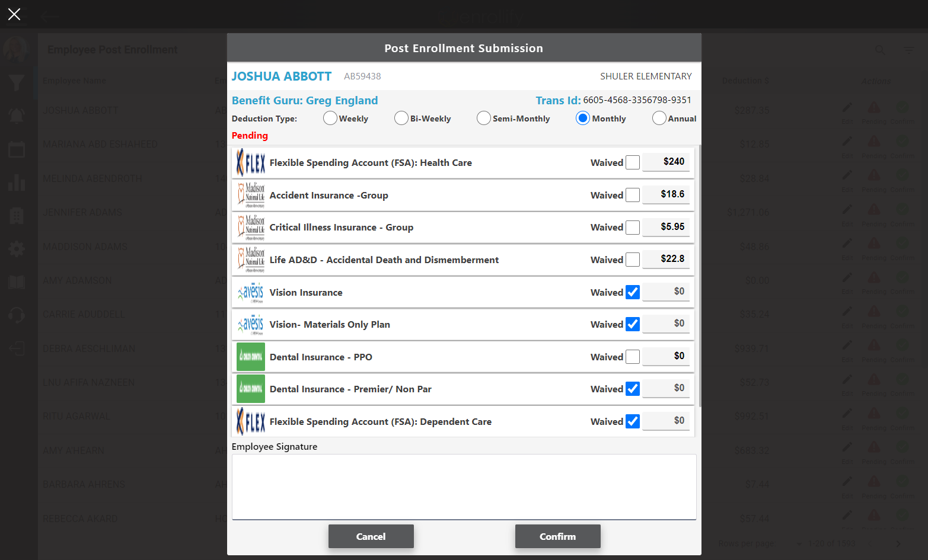The image size is (928, 560).
Task: Check Waived for Dental Insurance - PPO
Action: click(633, 357)
